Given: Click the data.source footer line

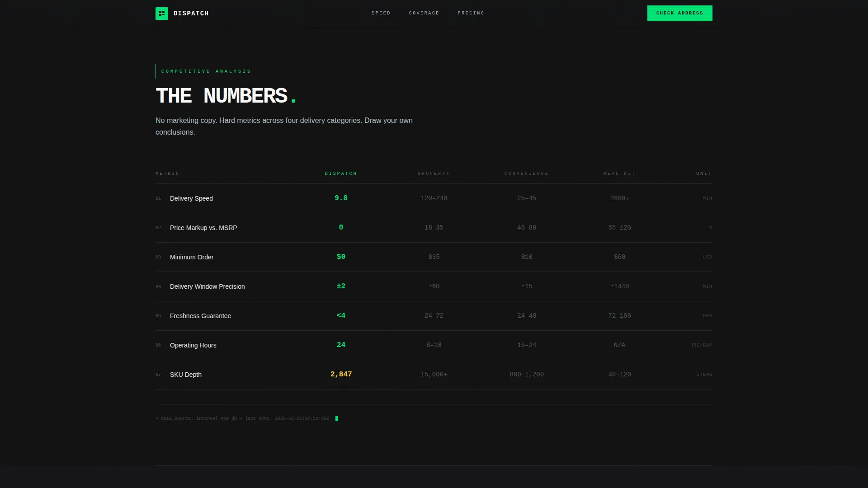Looking at the screenshot, I should [243, 418].
